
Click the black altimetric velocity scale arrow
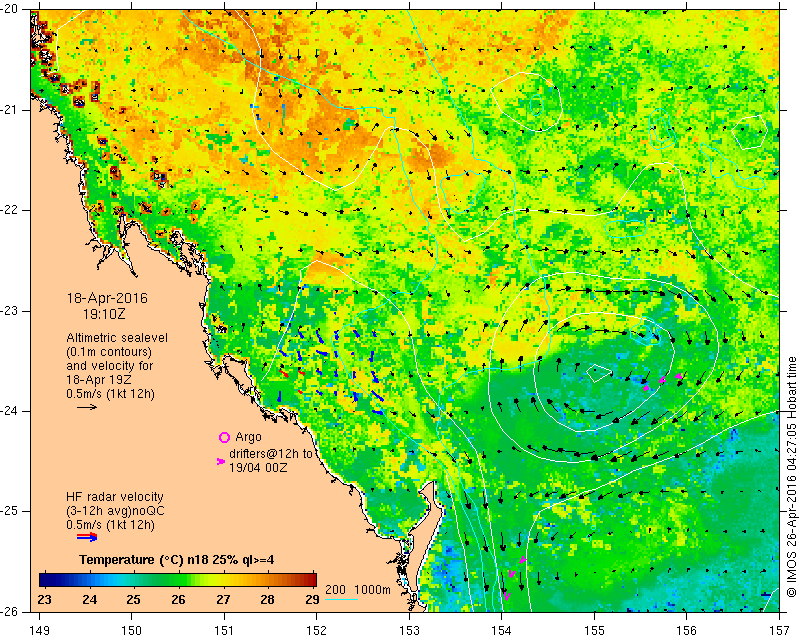87,407
